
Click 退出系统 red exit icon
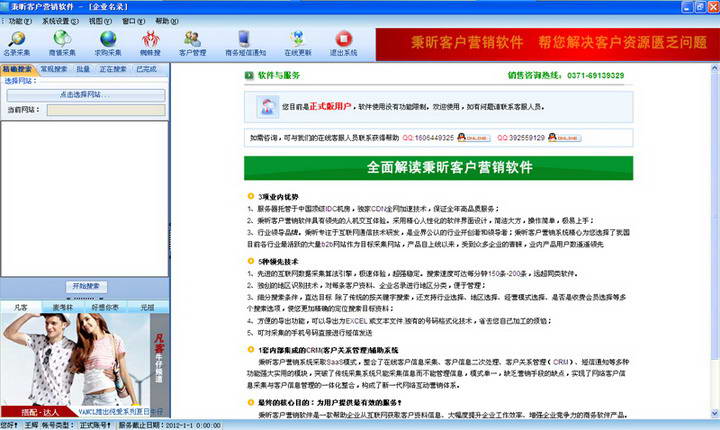click(x=343, y=39)
